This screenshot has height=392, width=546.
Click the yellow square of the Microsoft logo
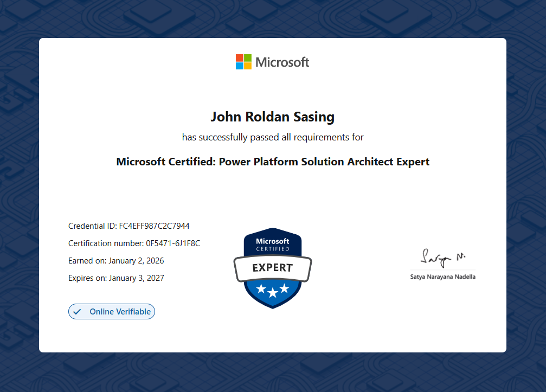click(248, 66)
